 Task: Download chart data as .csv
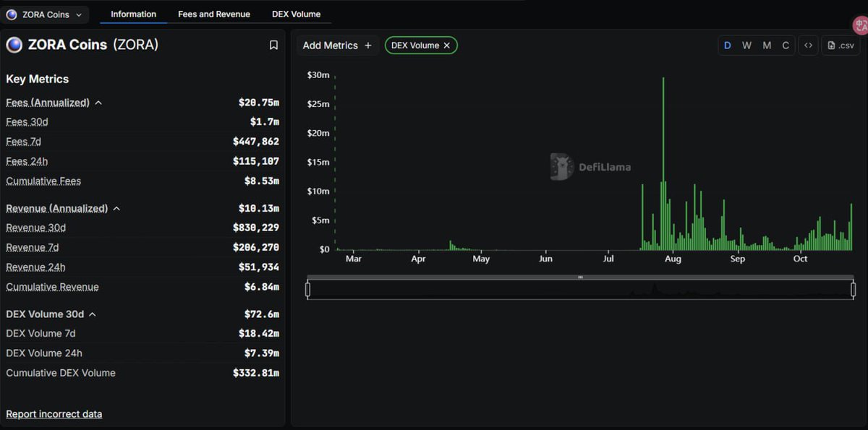click(x=840, y=46)
